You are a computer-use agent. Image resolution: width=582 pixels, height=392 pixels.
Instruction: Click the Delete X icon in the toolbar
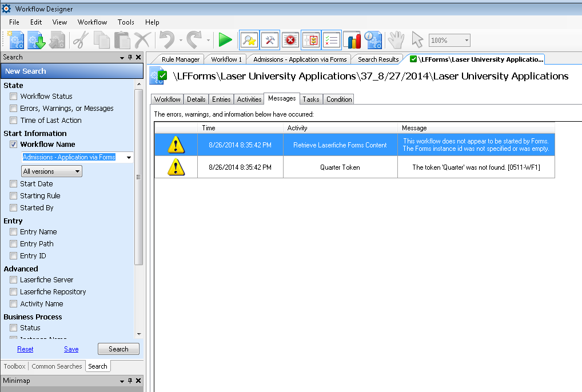click(x=142, y=40)
